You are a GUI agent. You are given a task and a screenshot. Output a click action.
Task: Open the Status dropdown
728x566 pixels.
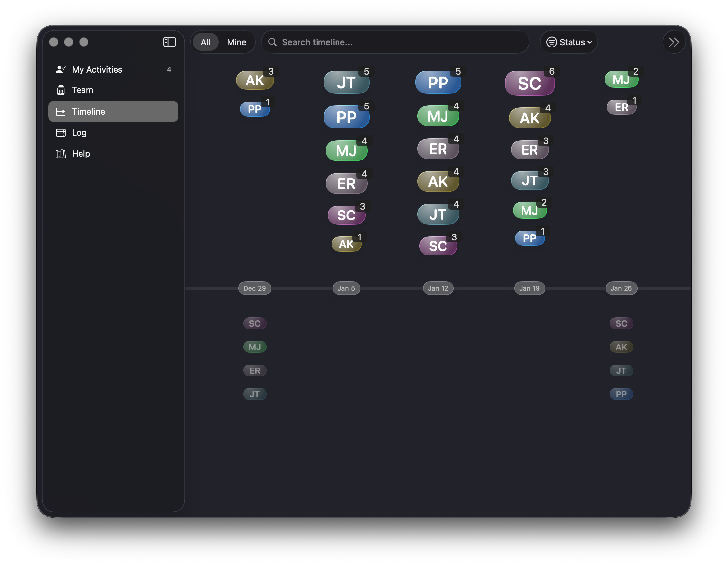coord(569,42)
